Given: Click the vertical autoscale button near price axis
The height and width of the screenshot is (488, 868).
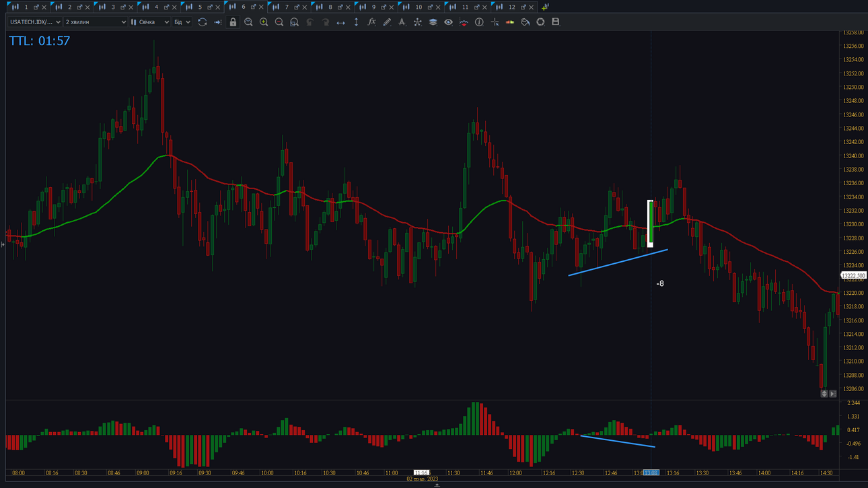Looking at the screenshot, I should coord(824,394).
